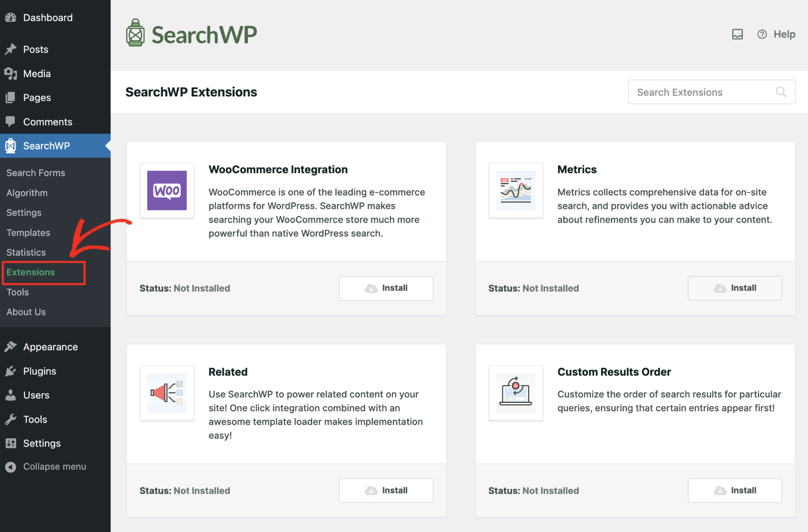
Task: Click the Tools wrench icon
Action: 11,419
